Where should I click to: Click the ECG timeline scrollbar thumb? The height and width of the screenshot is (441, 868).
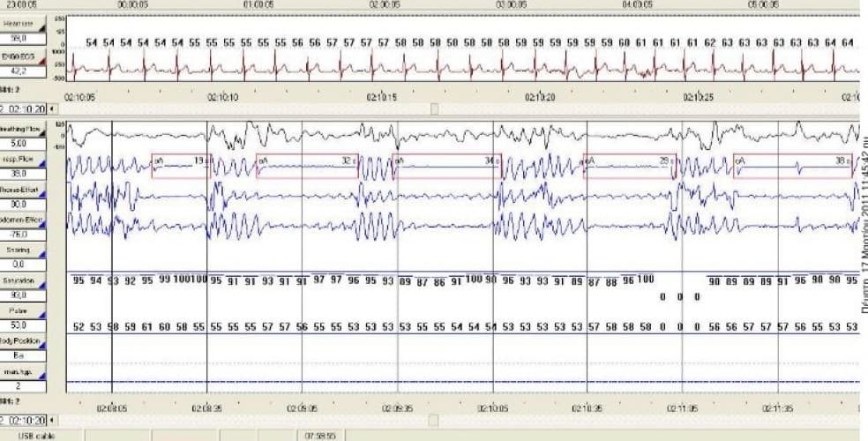point(433,108)
